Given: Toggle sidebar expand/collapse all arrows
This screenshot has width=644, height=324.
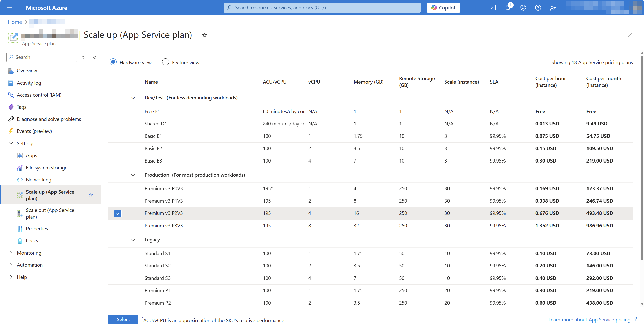Looking at the screenshot, I should (83, 57).
